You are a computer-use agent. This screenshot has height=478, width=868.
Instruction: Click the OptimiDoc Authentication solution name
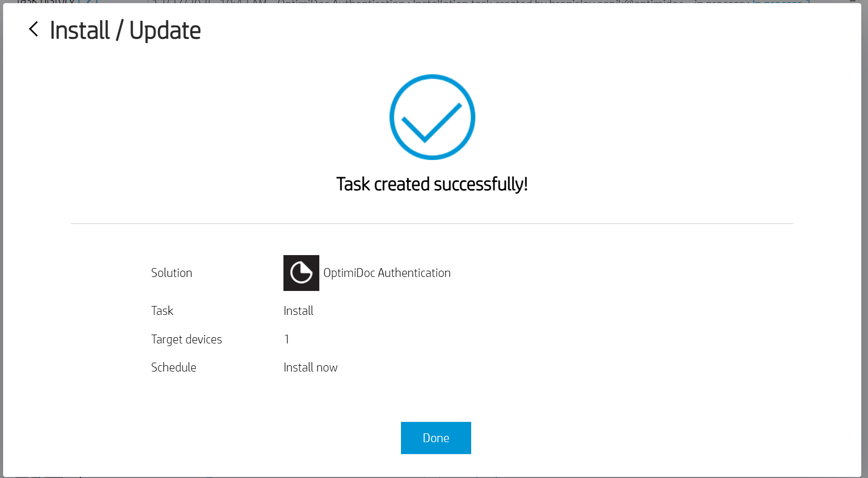[387, 273]
